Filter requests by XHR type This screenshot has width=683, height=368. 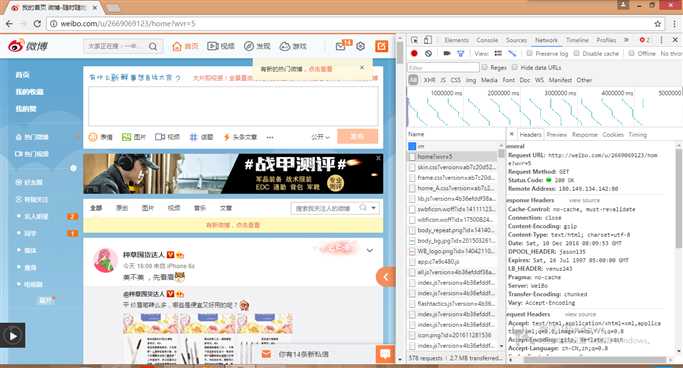pos(429,80)
